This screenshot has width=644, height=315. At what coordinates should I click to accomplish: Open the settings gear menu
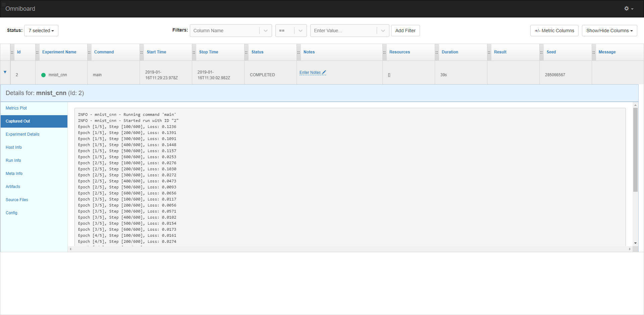(629, 8)
